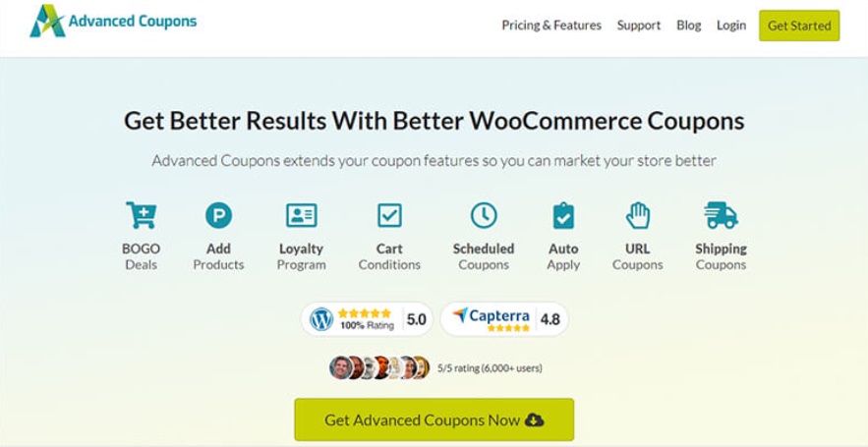
Task: Click the Scheduled Coupons clock icon
Action: 484,215
